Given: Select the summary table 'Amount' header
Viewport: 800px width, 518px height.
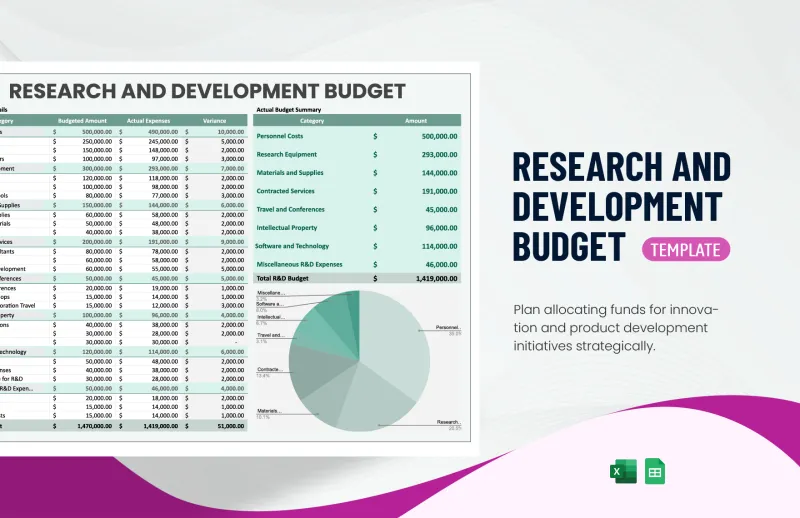Looking at the screenshot, I should pos(416,121).
